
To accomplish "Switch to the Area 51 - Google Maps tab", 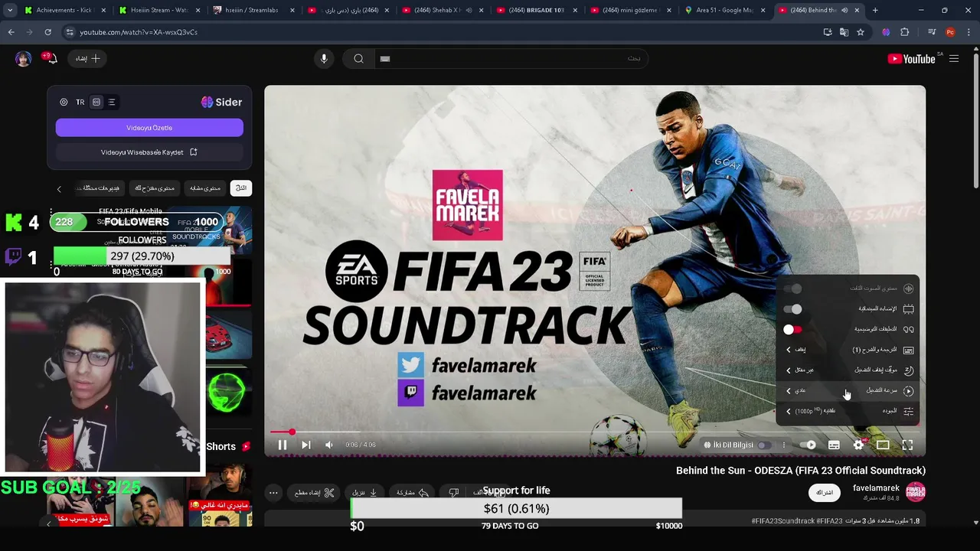I will [x=724, y=10].
